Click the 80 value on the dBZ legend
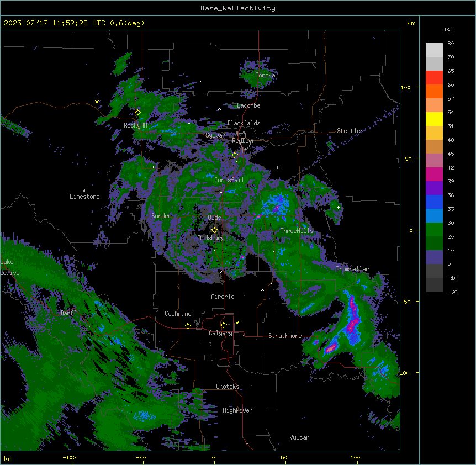The image size is (476, 465). [451, 44]
